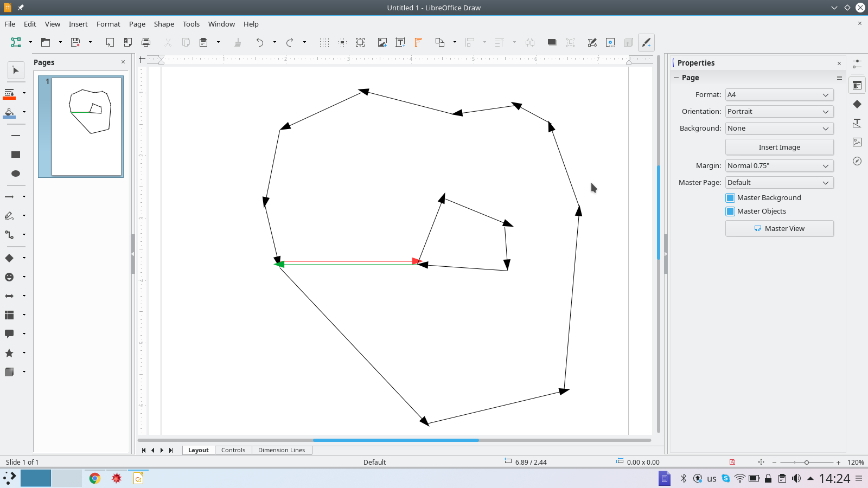Click the Master View button
The image size is (868, 488).
779,228
